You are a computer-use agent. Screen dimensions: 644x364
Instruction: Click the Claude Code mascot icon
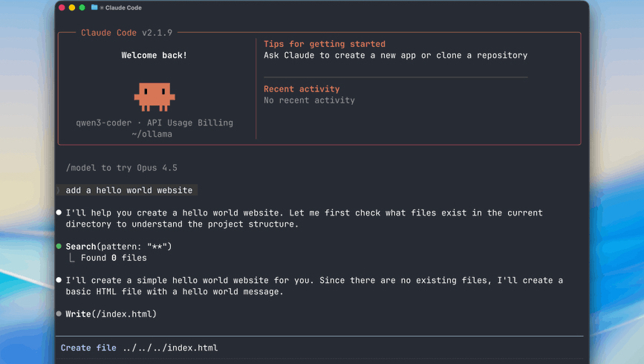click(155, 97)
